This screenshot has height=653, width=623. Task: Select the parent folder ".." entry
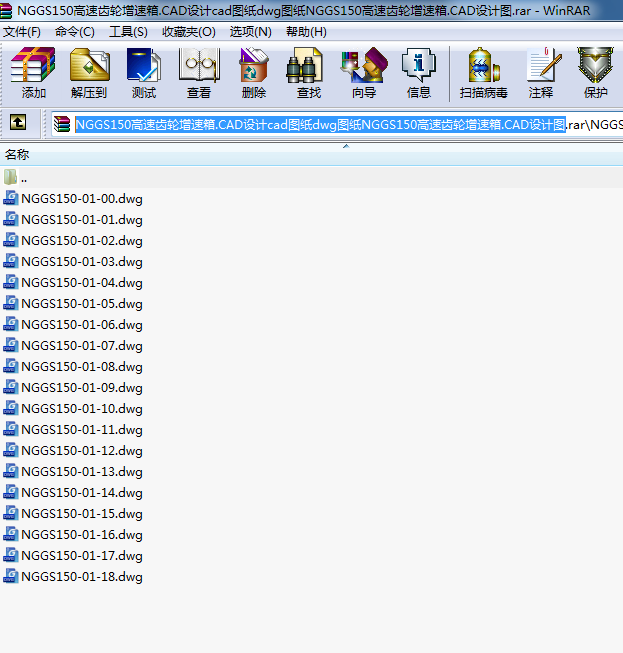(23, 177)
